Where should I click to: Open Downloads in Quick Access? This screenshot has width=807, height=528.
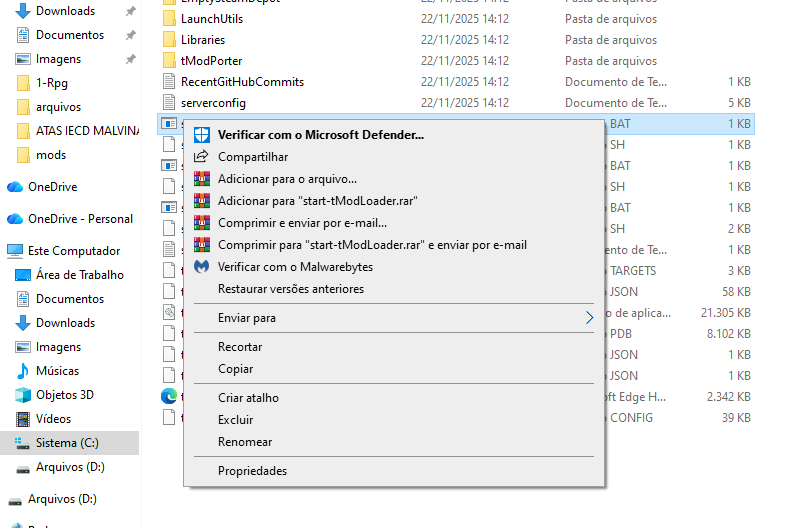(x=65, y=11)
